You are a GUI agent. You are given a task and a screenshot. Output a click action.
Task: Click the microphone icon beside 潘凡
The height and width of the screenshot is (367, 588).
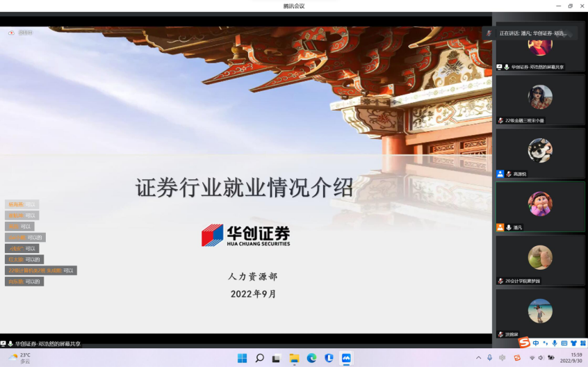pos(509,227)
